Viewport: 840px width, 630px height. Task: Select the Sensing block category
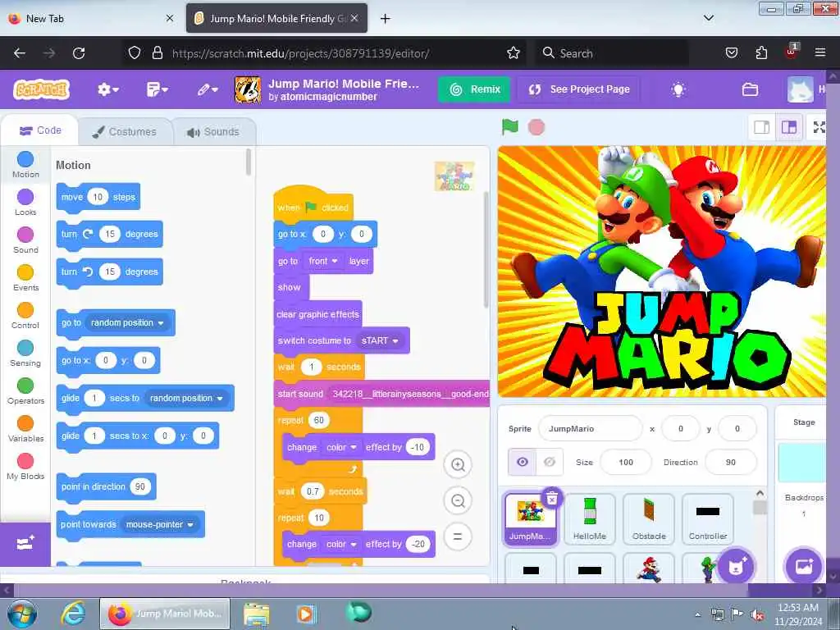(25, 353)
